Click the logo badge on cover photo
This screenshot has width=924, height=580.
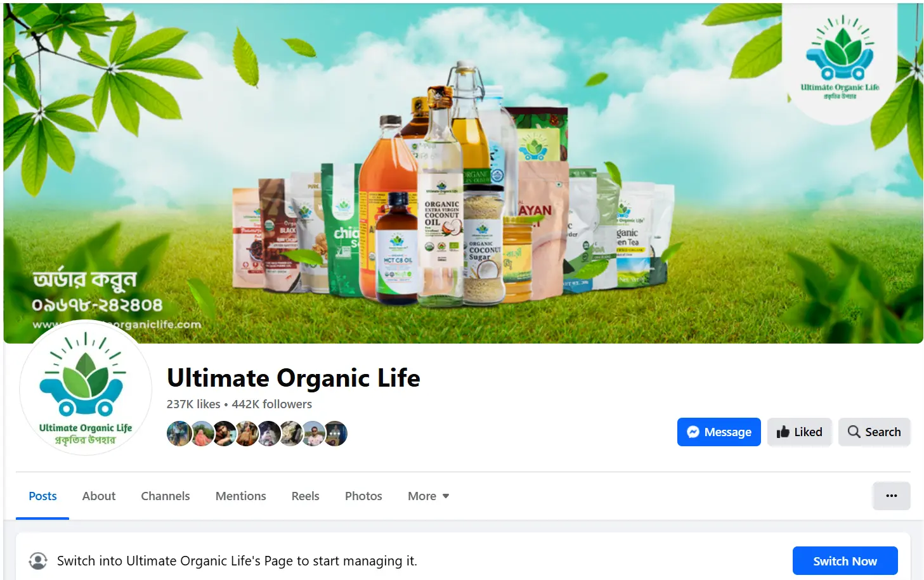point(840,61)
